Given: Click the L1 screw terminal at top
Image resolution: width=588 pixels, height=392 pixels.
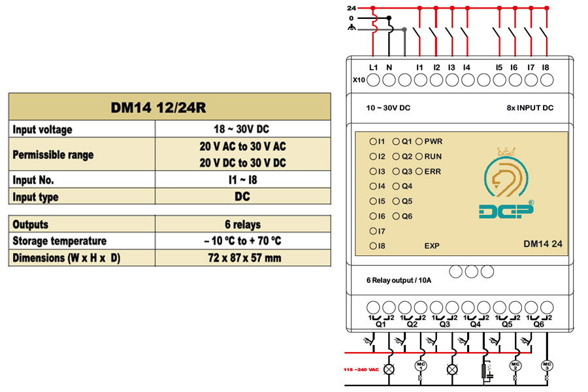Looking at the screenshot, I should (373, 80).
